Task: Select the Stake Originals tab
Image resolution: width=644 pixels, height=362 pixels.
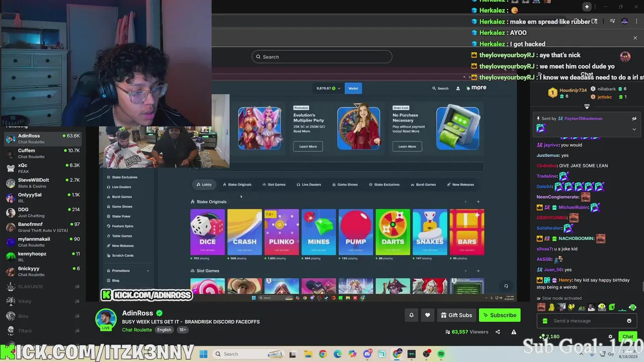Action: point(237,185)
